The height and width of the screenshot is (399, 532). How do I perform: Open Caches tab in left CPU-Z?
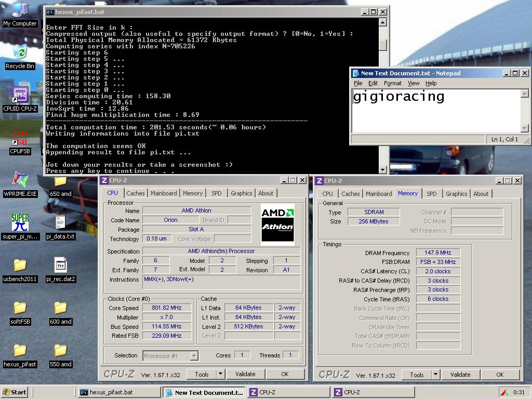click(x=136, y=193)
